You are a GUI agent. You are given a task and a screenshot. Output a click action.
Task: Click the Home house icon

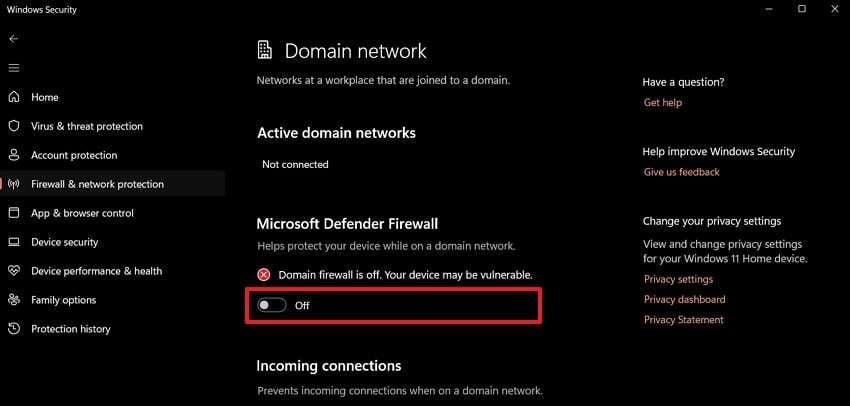point(14,97)
